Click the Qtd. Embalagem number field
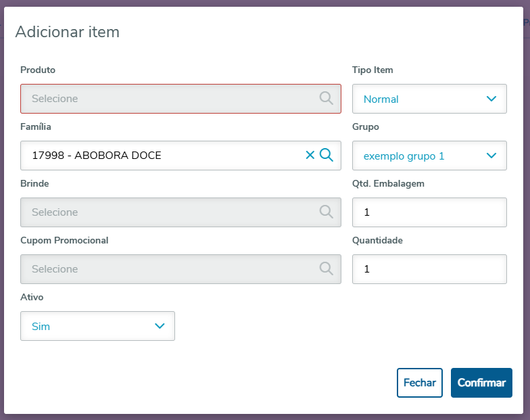The image size is (530, 420). click(429, 212)
